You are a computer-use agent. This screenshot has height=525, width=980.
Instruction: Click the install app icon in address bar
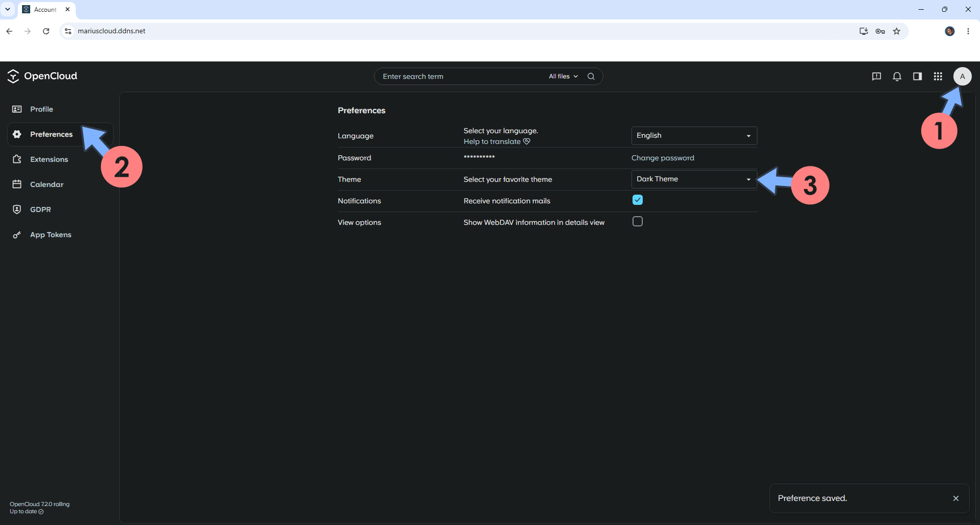tap(864, 31)
